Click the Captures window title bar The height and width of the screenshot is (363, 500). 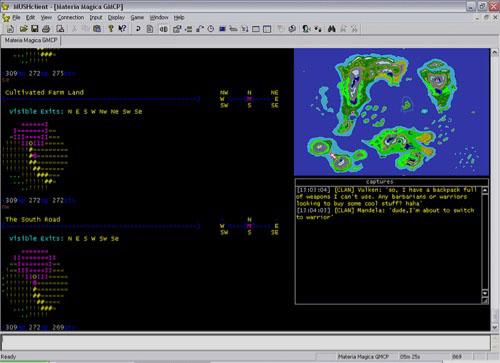click(392, 182)
